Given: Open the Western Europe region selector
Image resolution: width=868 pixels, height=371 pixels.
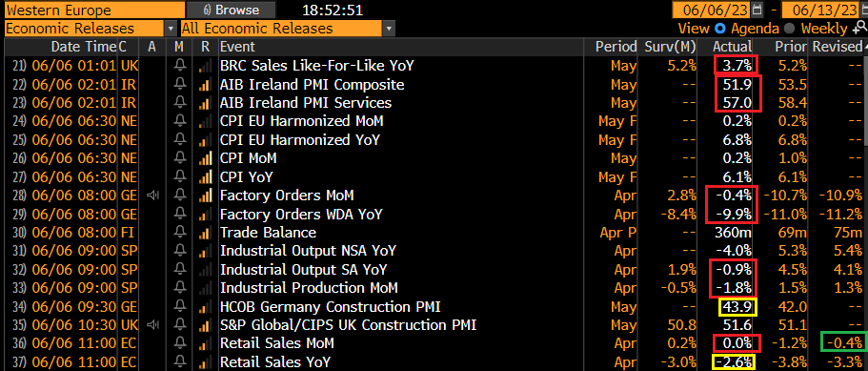Looking at the screenshot, I should 94,10.
